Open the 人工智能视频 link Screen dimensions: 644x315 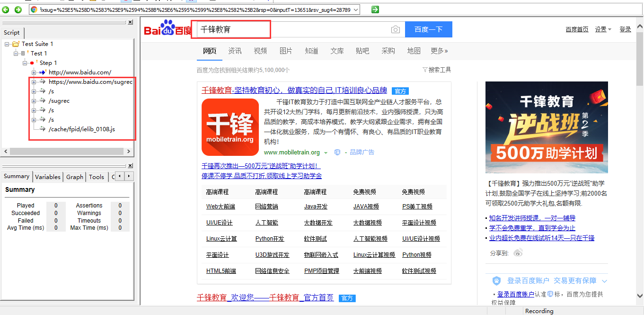[x=371, y=239]
